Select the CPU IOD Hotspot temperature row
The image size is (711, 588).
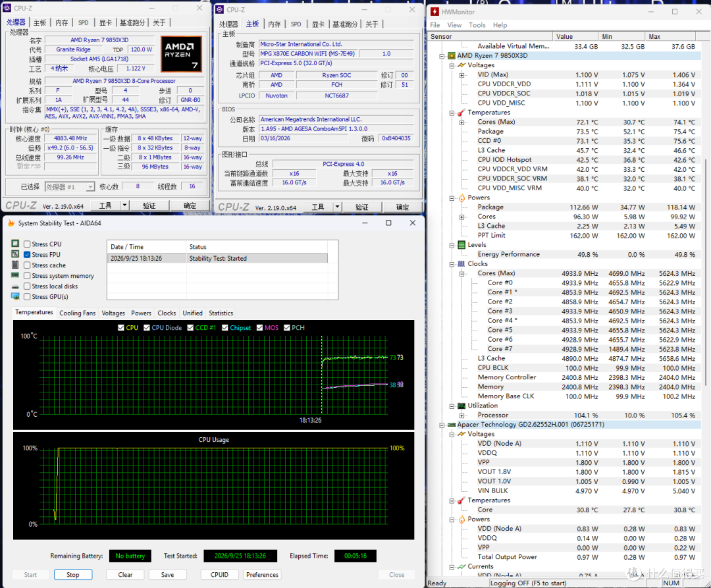click(565, 160)
